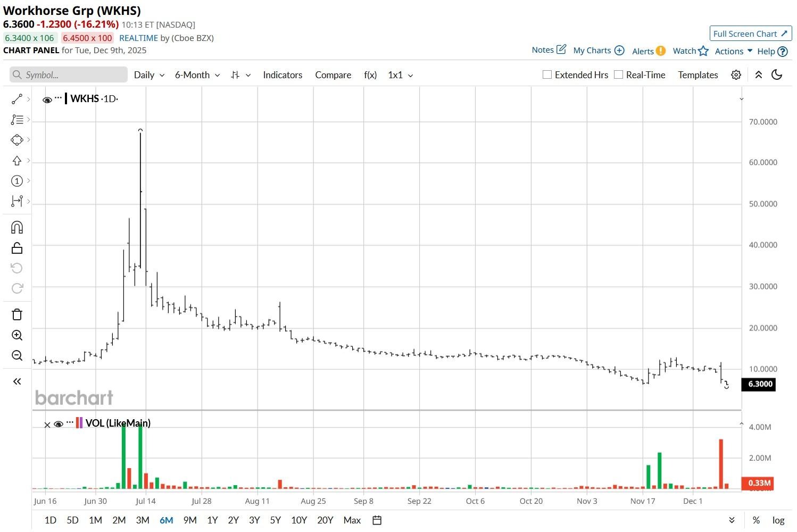Expand the bottom panel double chevron

coord(732,520)
